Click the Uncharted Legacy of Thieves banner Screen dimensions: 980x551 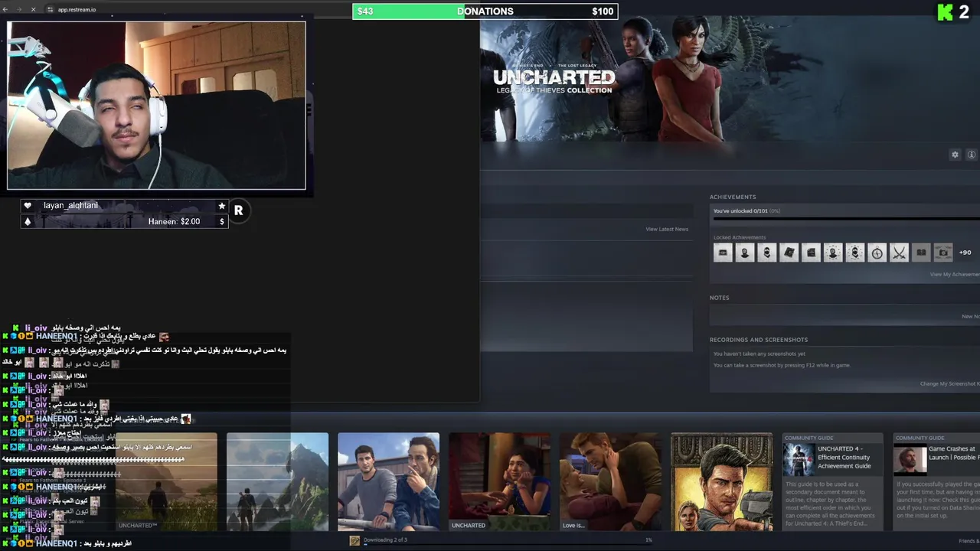(x=730, y=79)
